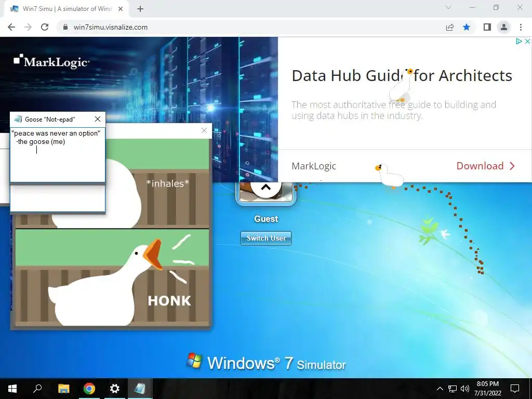The height and width of the screenshot is (399, 532).
Task: Close the goose meme image window
Action: [204, 130]
